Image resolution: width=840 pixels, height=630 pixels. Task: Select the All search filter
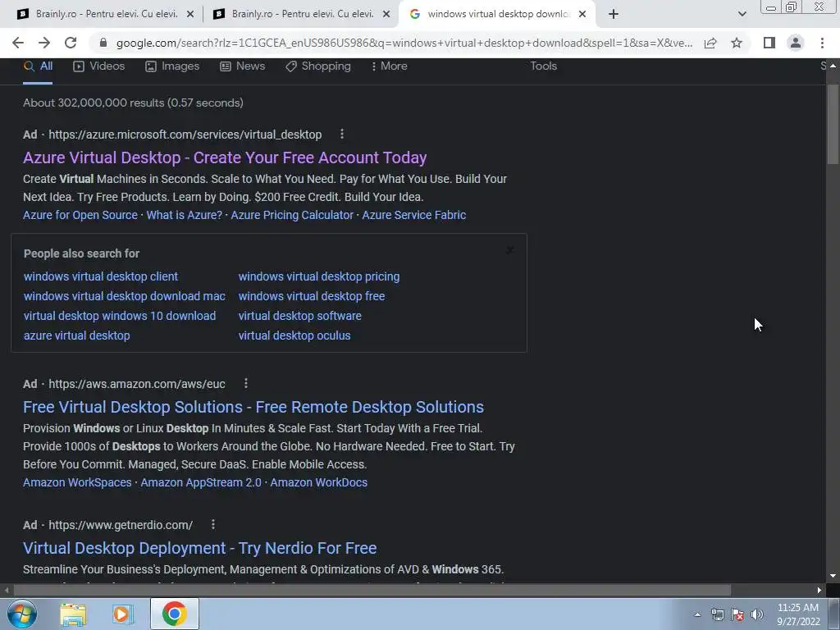point(38,66)
